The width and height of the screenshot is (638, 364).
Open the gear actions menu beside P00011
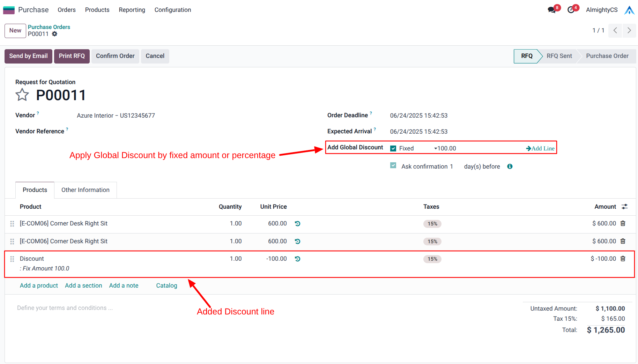54,34
